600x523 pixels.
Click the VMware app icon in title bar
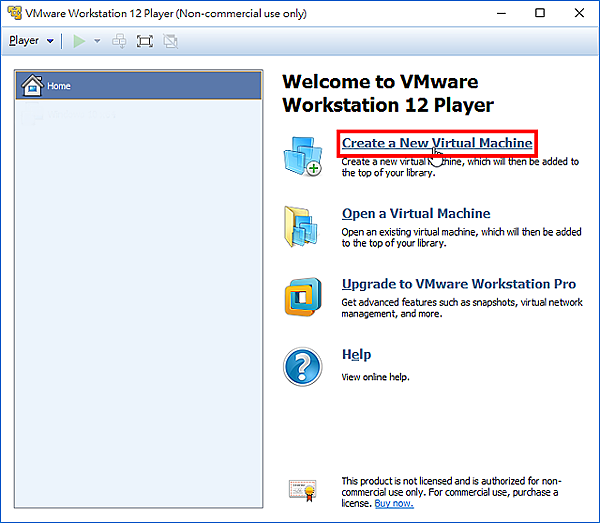pos(15,13)
